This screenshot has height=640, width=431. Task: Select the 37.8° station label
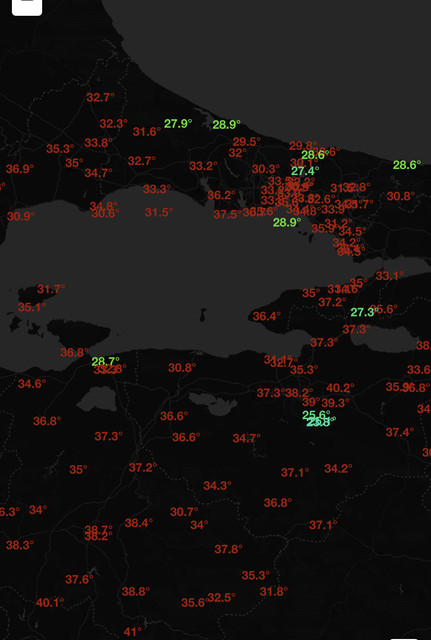coord(229,549)
